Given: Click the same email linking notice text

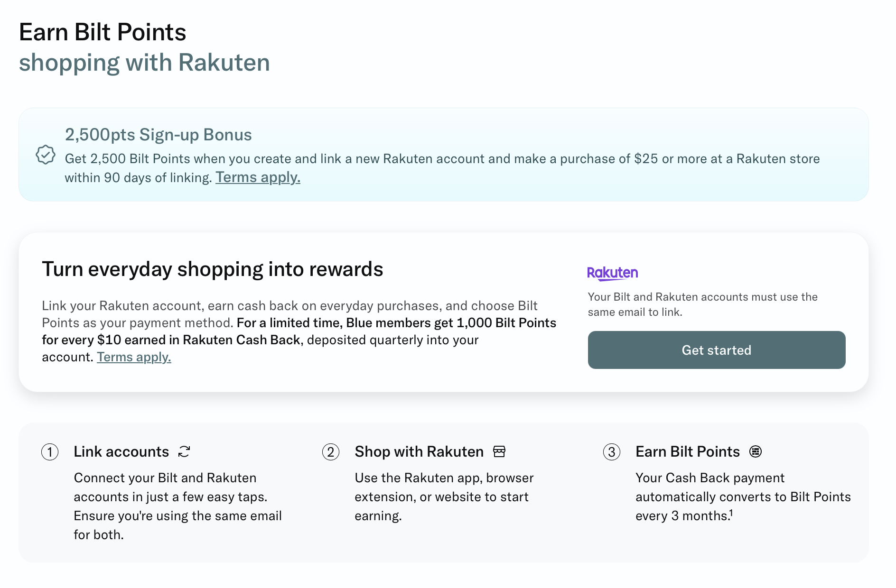Looking at the screenshot, I should pyautogui.click(x=702, y=304).
